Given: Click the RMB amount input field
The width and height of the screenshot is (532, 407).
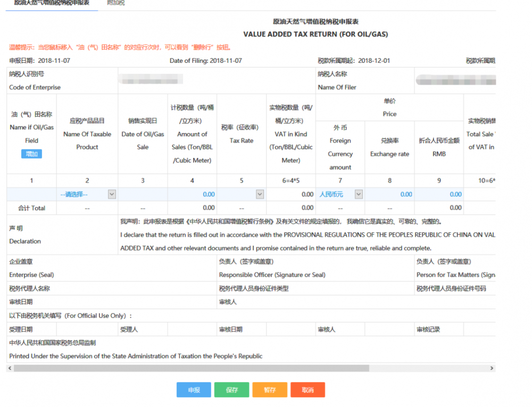Looking at the screenshot, I should (x=439, y=195).
